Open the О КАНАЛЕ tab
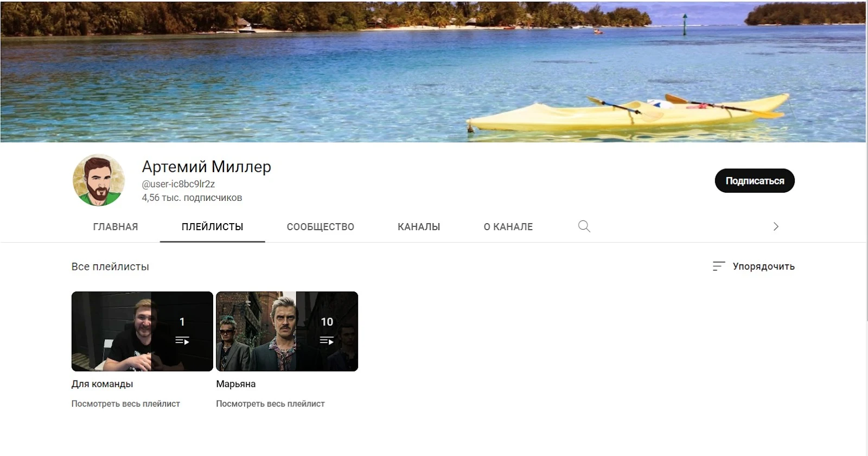Viewport: 868px width, 456px height. point(508,227)
